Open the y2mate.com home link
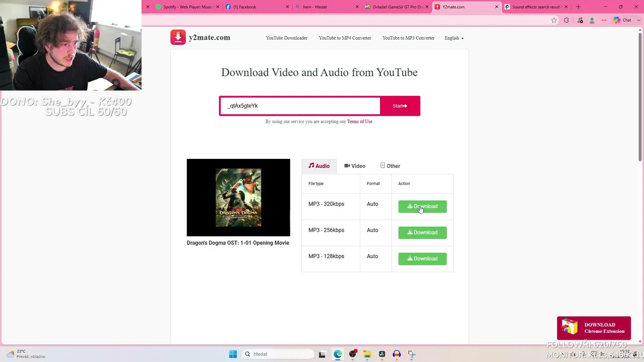This screenshot has height=362, width=644. pyautogui.click(x=209, y=38)
